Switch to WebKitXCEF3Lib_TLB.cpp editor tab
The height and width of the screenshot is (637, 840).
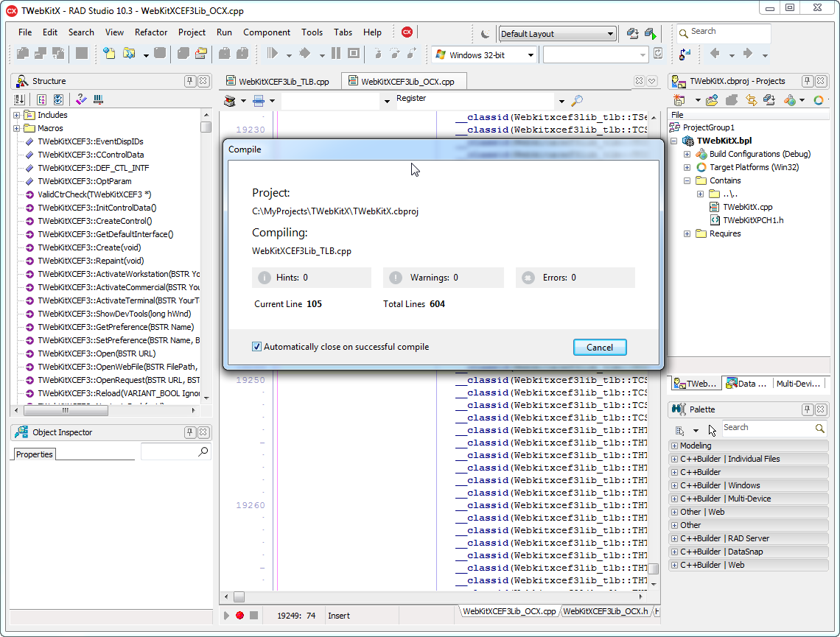point(278,81)
